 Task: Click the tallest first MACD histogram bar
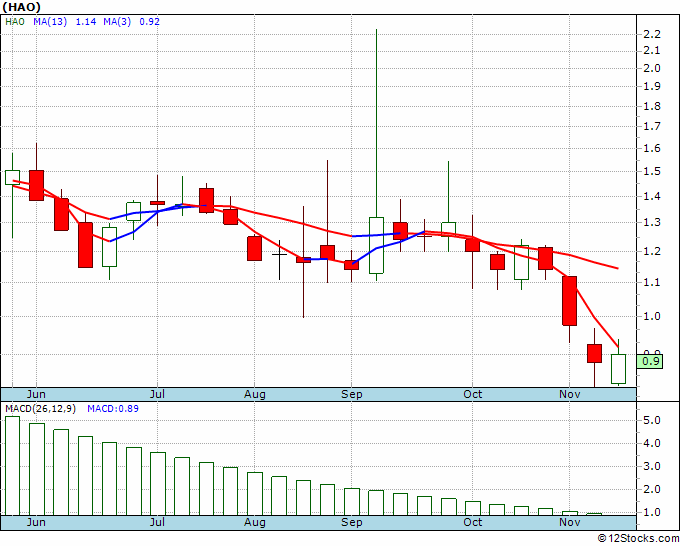point(12,466)
